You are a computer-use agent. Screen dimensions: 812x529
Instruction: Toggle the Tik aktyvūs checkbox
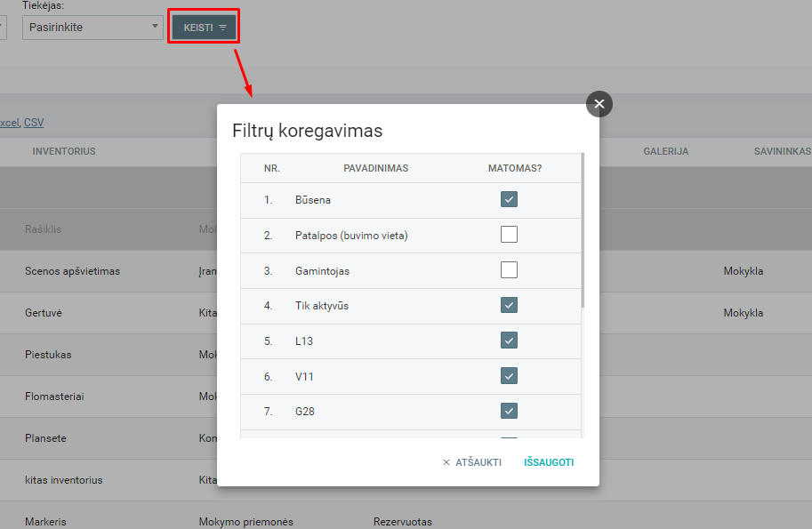[509, 305]
